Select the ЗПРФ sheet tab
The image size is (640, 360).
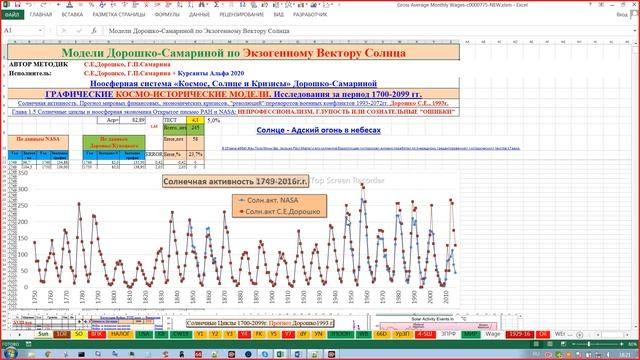[448, 334]
